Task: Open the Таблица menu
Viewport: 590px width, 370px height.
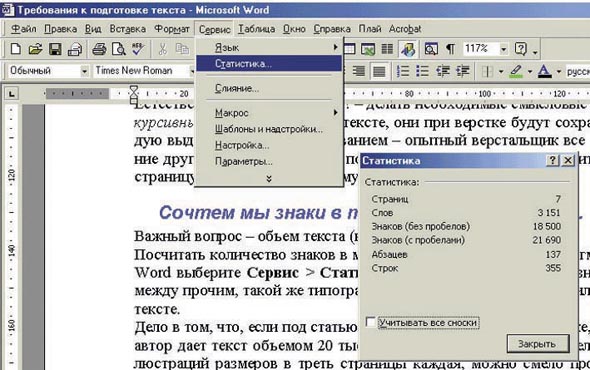Action: (x=256, y=29)
